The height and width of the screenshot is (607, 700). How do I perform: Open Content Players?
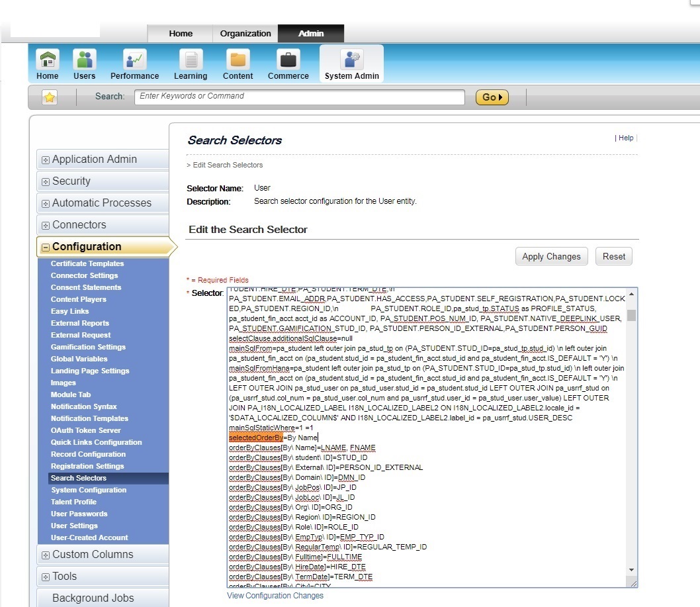pos(79,299)
